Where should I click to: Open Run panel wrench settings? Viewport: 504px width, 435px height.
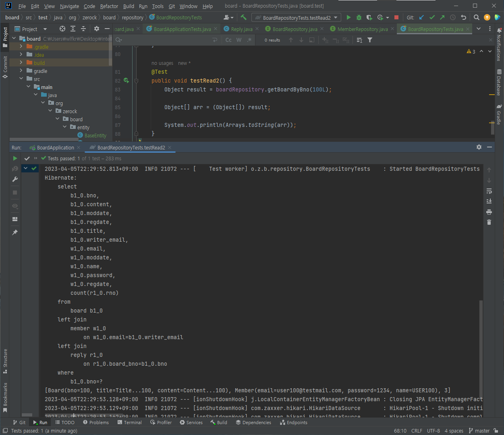coord(15,179)
